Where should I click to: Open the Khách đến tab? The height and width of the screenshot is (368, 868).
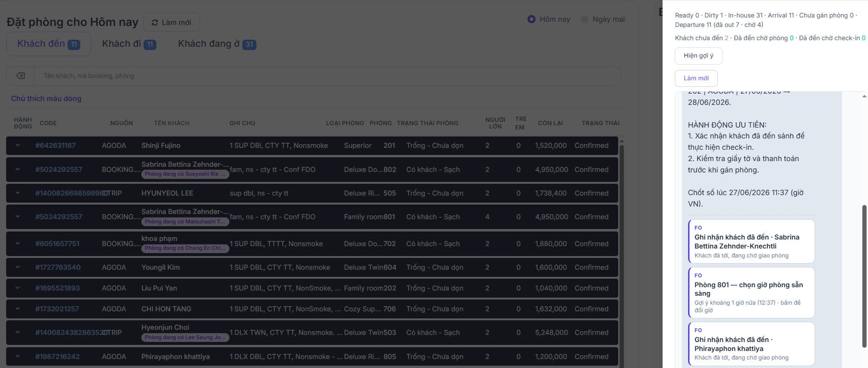pos(49,44)
